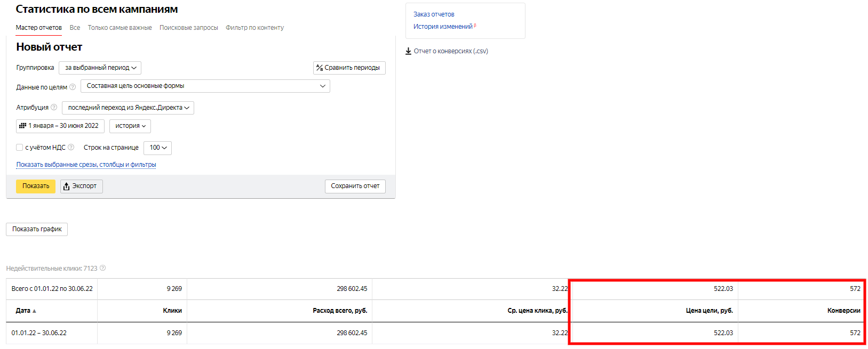Screen dimensions: 868x349
Task: Click the help icon next to с учётом НДС
Action: coord(71,148)
